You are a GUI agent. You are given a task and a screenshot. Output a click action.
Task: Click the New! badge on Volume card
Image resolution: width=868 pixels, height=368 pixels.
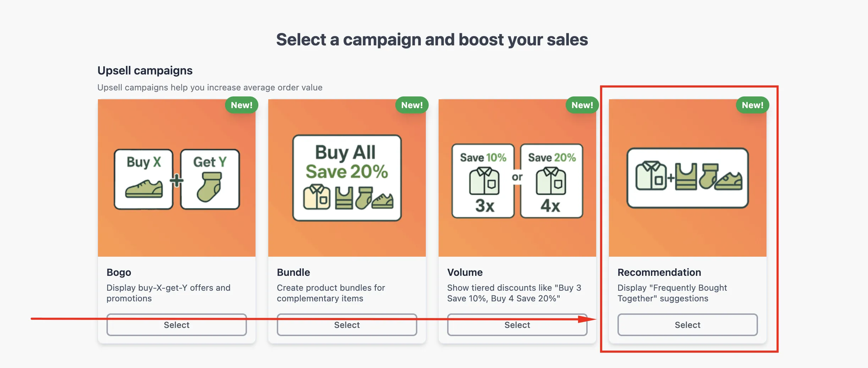[x=582, y=105]
